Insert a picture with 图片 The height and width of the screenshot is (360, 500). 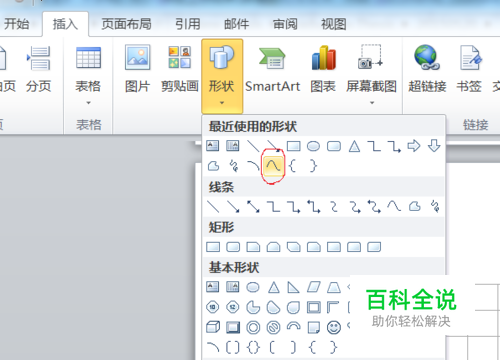(x=137, y=69)
